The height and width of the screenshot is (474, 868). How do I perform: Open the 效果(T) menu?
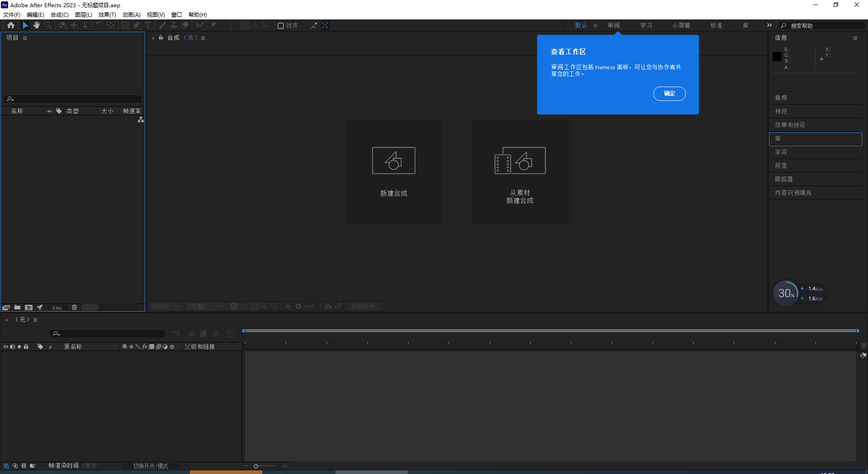[x=107, y=15]
